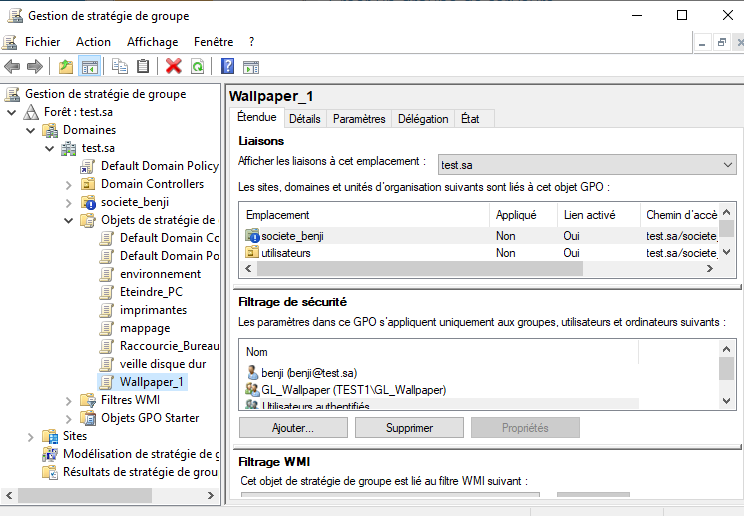Open Help with the blue question icon
This screenshot has height=516, width=744.
click(x=228, y=67)
